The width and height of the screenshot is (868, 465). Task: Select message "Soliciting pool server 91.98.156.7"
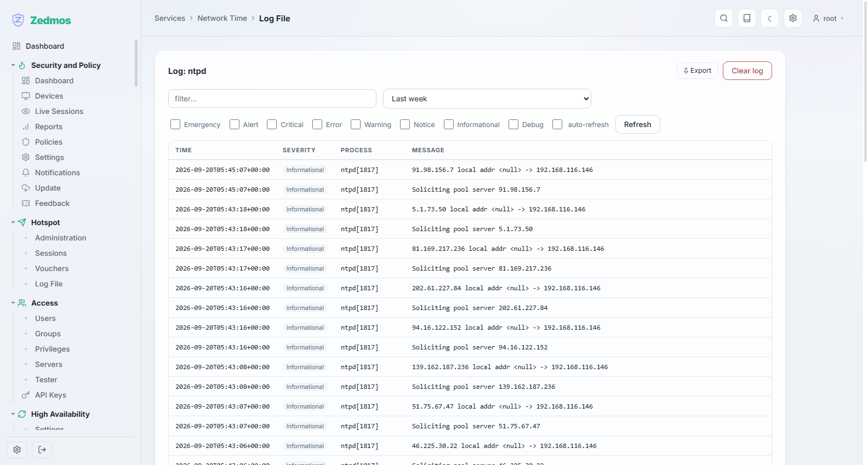pos(476,190)
